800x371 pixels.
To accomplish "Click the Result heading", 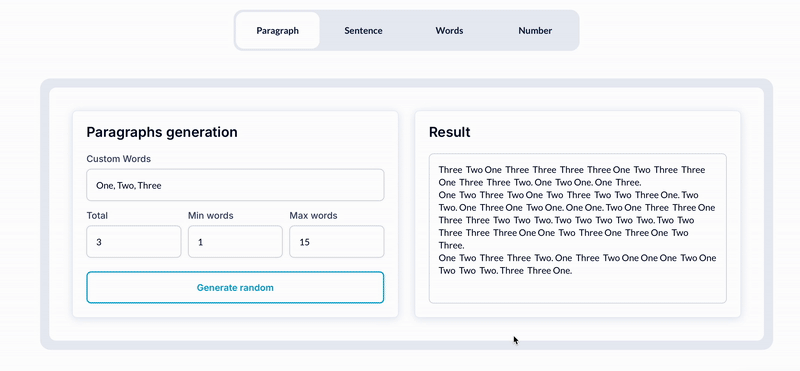I will point(449,132).
